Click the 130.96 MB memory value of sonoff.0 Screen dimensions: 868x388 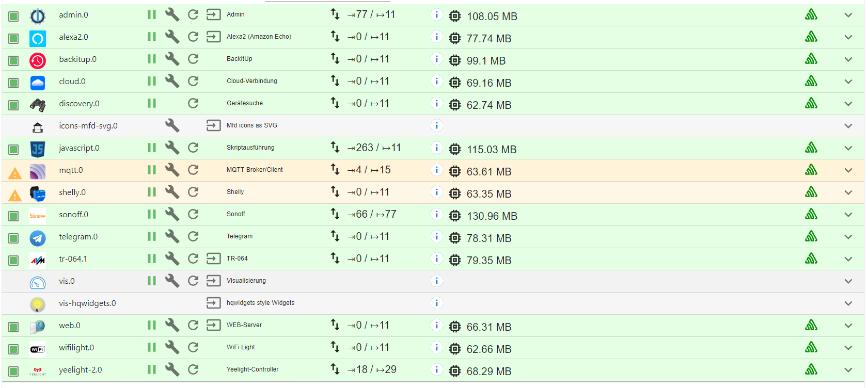point(492,216)
